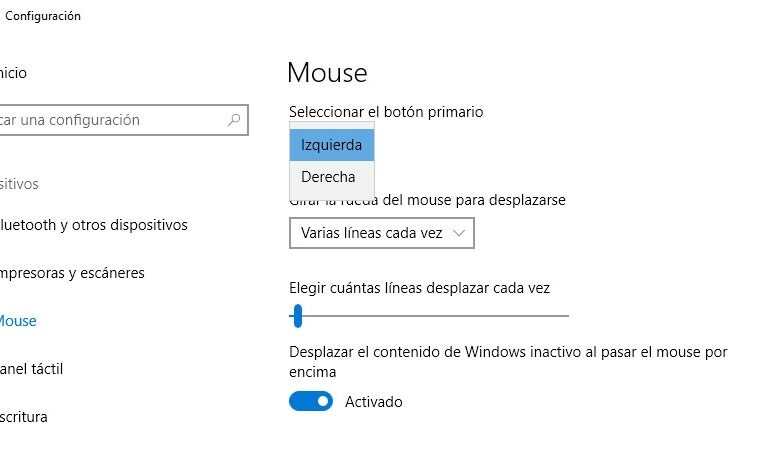Screen dimensions: 780x450
Task: Open Bluetooth y otros dispositivos settings
Action: click(x=94, y=225)
